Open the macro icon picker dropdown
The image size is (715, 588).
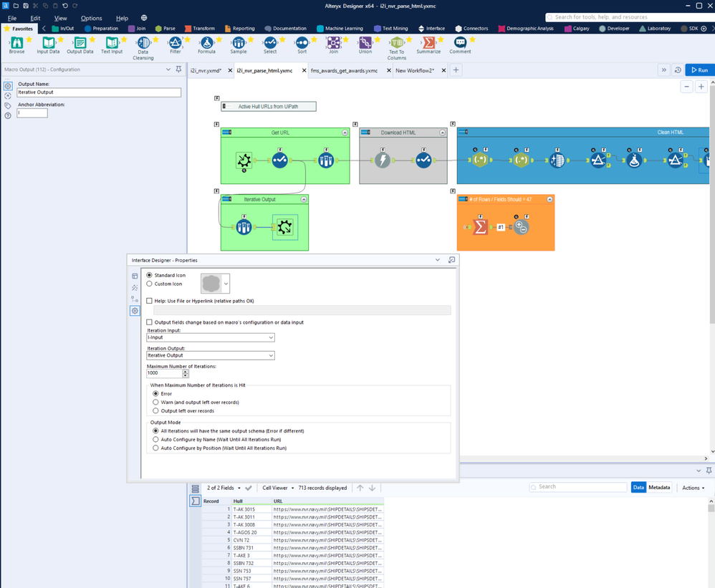[226, 284]
